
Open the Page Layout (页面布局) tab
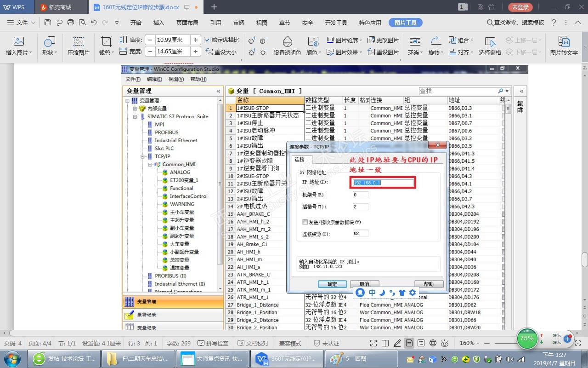coord(187,23)
